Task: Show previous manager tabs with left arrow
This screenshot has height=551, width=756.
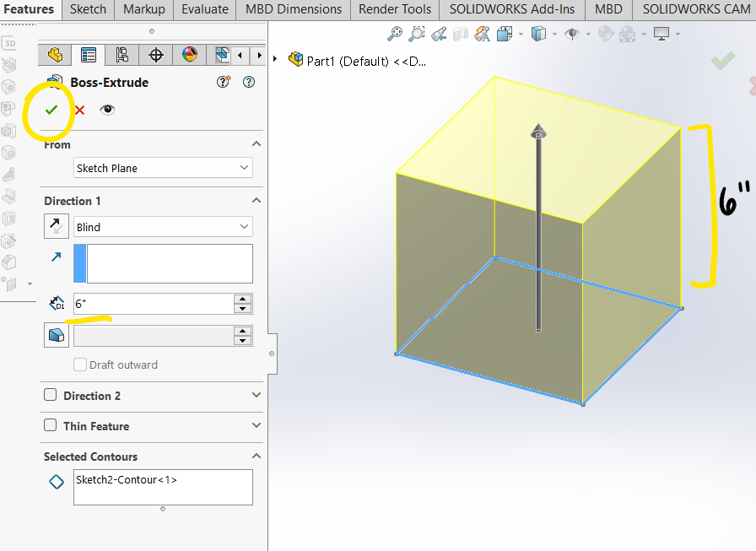Action: click(240, 56)
